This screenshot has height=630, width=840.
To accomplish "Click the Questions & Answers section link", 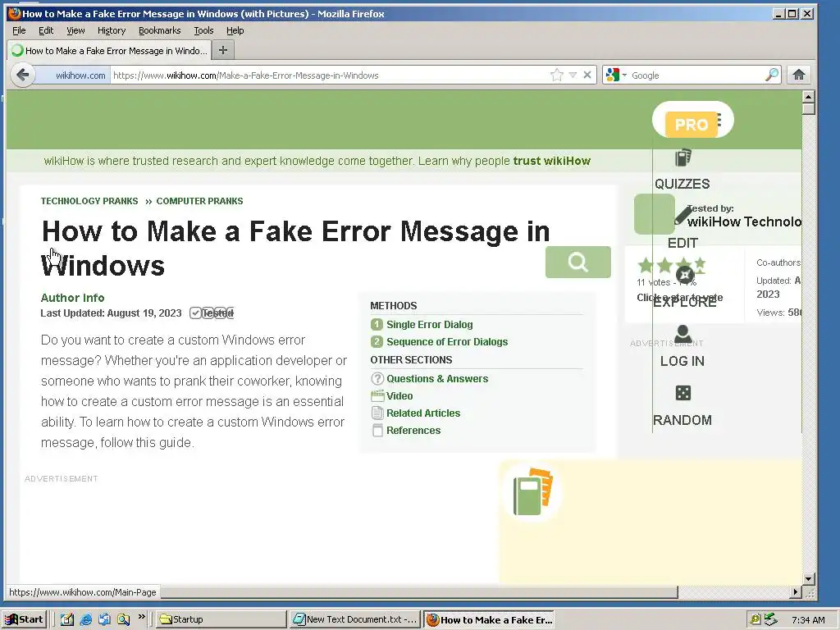I will 437,379.
